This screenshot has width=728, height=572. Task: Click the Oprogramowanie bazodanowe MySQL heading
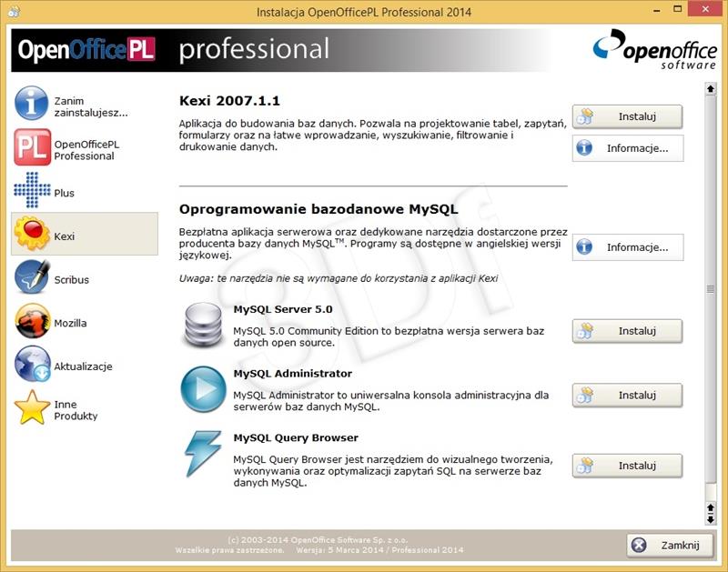(318, 209)
